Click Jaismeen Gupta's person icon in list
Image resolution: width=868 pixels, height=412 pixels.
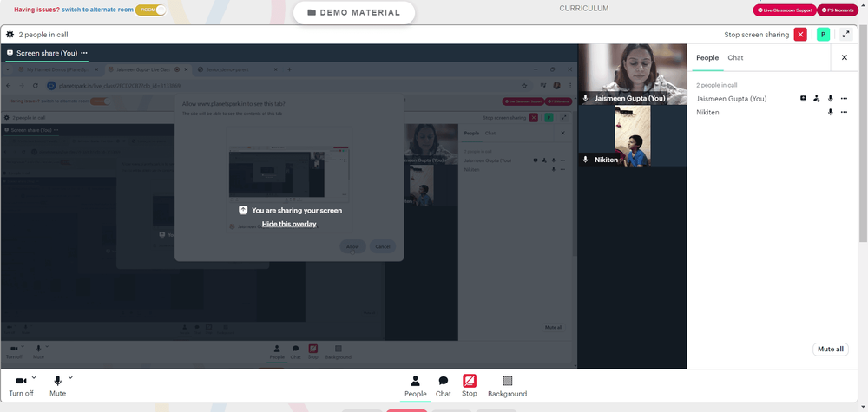[817, 98]
